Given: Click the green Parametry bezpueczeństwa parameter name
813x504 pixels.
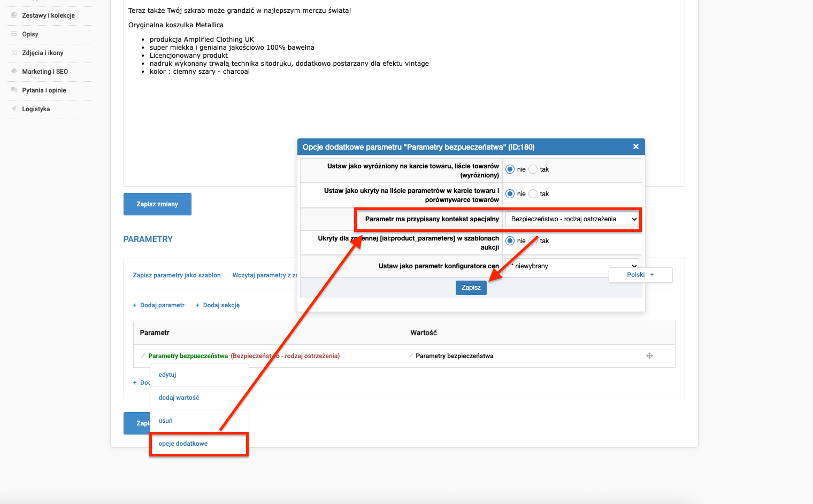Looking at the screenshot, I should (188, 356).
